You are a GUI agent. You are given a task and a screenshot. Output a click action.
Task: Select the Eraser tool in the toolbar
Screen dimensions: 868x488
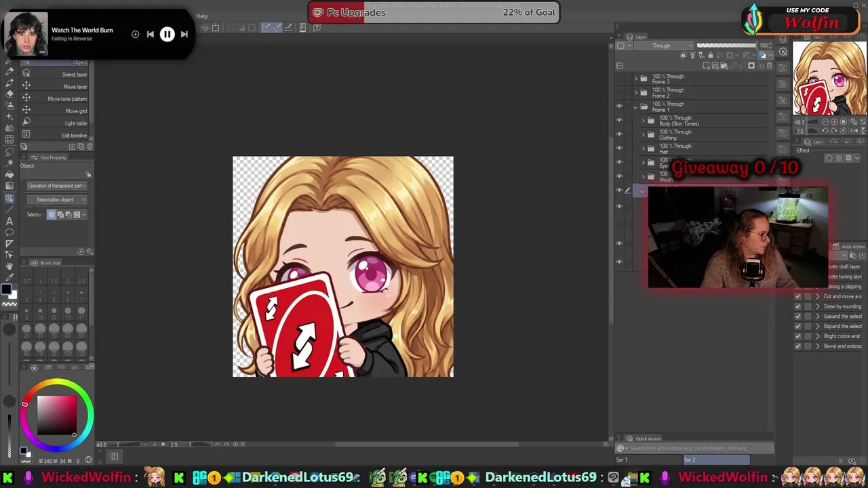[9, 94]
